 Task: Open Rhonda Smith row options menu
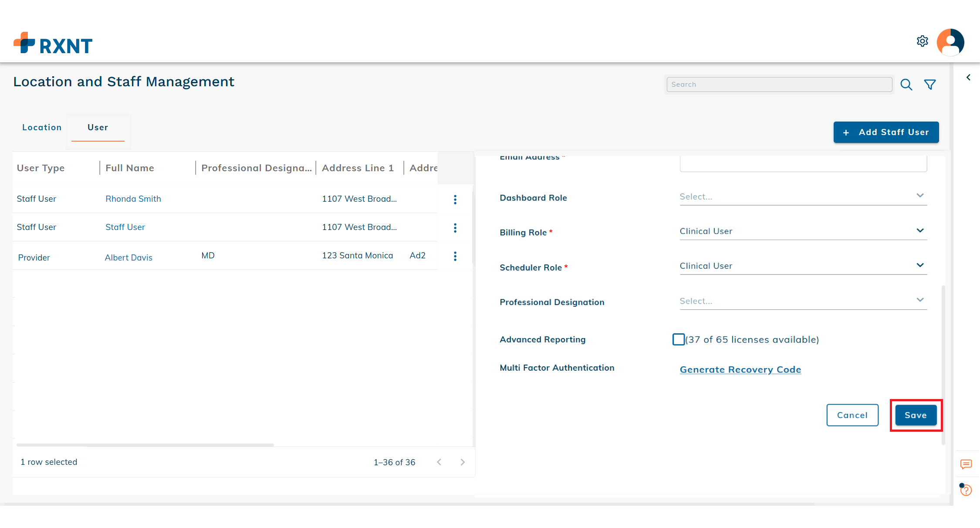pyautogui.click(x=455, y=200)
